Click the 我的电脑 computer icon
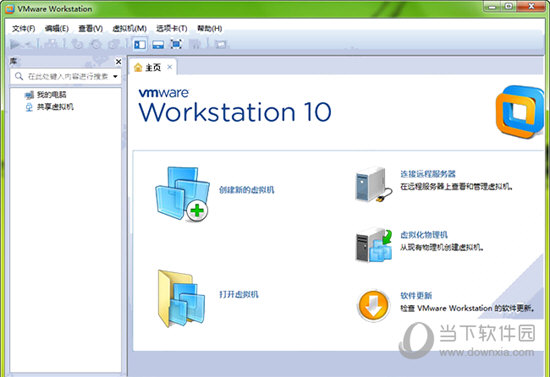Screen dimensions: 550x377 tap(29, 95)
